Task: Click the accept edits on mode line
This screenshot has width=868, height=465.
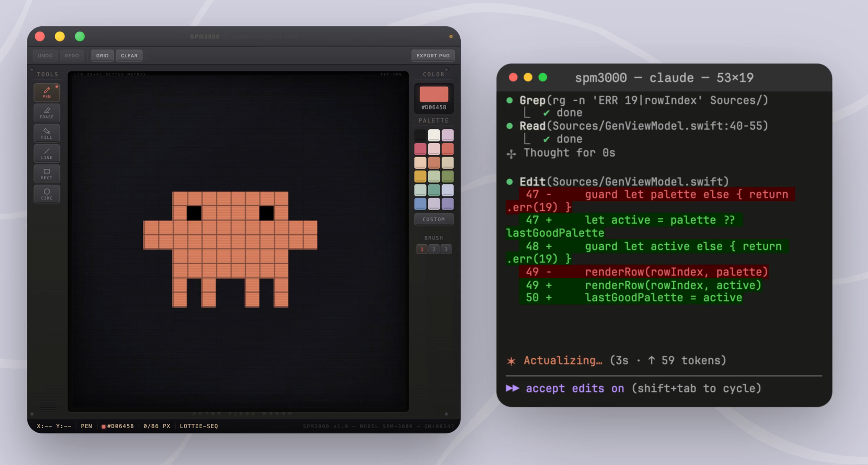Action: (x=575, y=388)
